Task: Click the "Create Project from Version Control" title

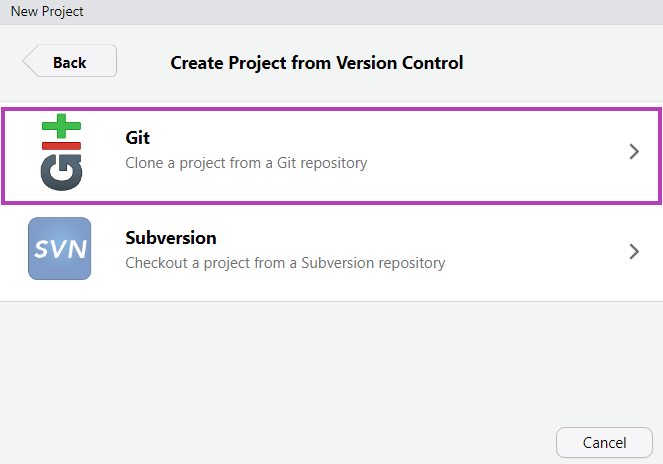Action: (x=317, y=63)
